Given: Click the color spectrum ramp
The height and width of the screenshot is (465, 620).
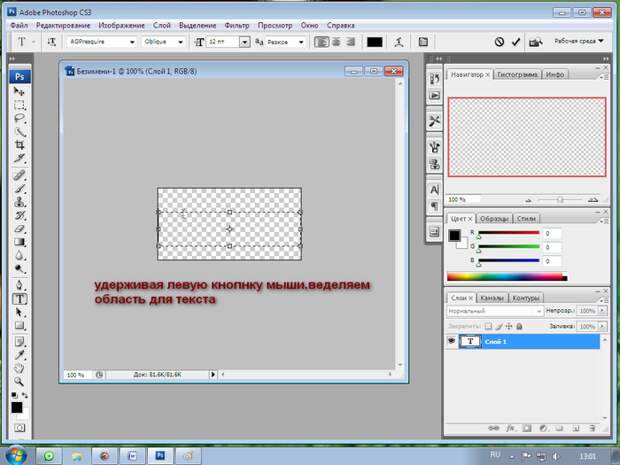Looking at the screenshot, I should 507,277.
